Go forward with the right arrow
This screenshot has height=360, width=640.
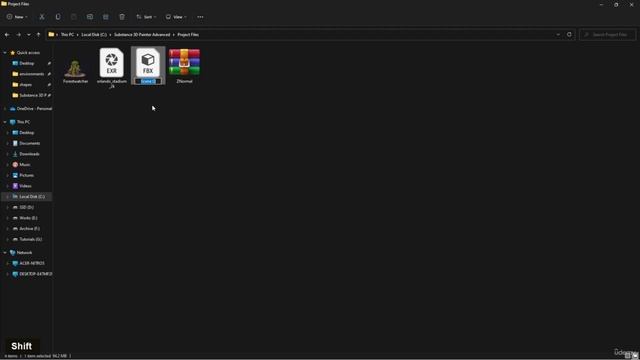click(x=18, y=35)
